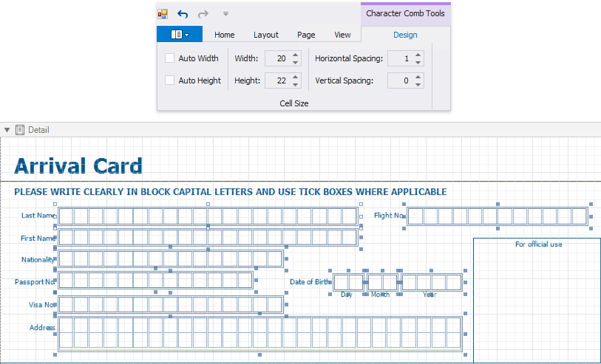Click the Undo arrow icon
Image resolution: width=601 pixels, height=364 pixels.
183,13
